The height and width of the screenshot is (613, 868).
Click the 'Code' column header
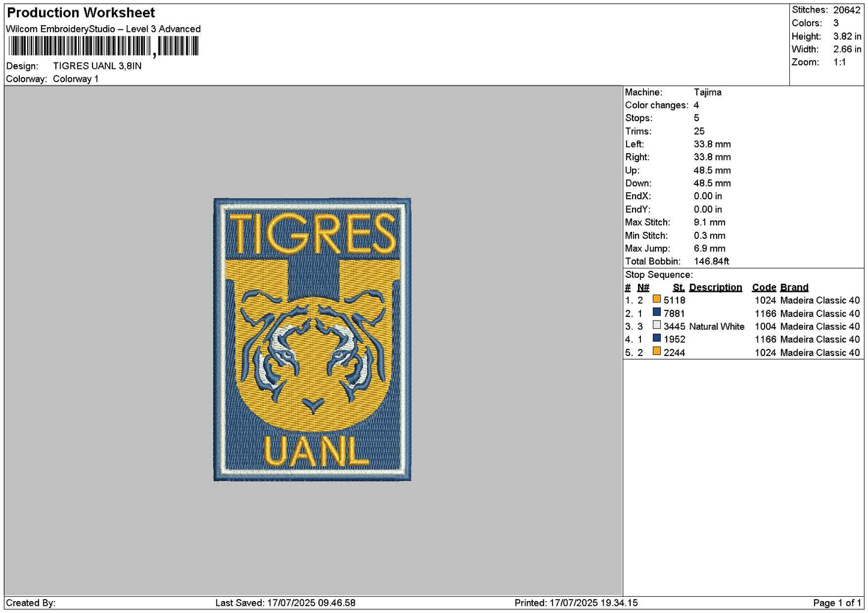pos(764,288)
